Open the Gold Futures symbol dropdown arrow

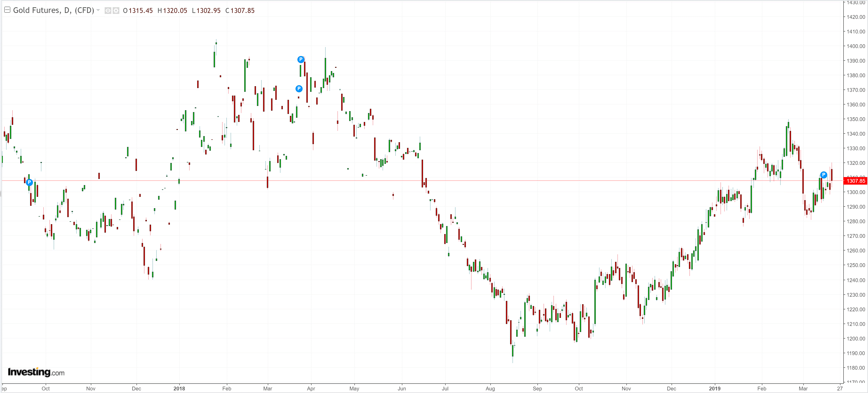pos(98,10)
